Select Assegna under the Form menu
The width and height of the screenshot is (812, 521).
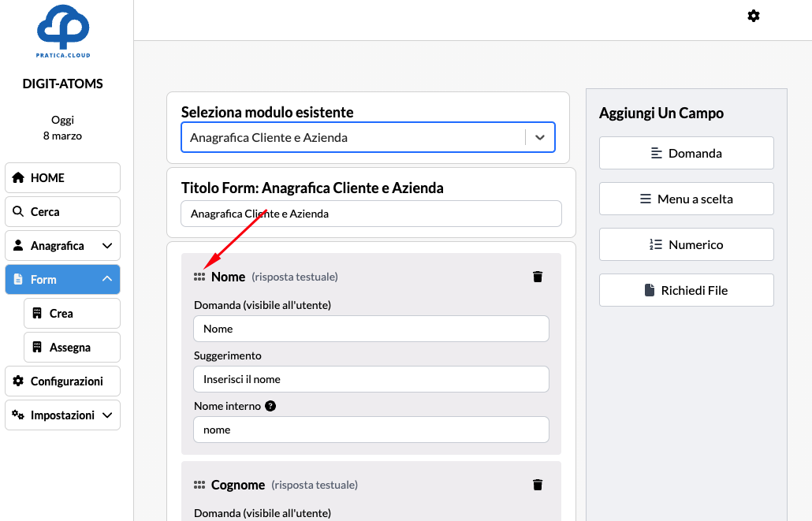[73, 348]
